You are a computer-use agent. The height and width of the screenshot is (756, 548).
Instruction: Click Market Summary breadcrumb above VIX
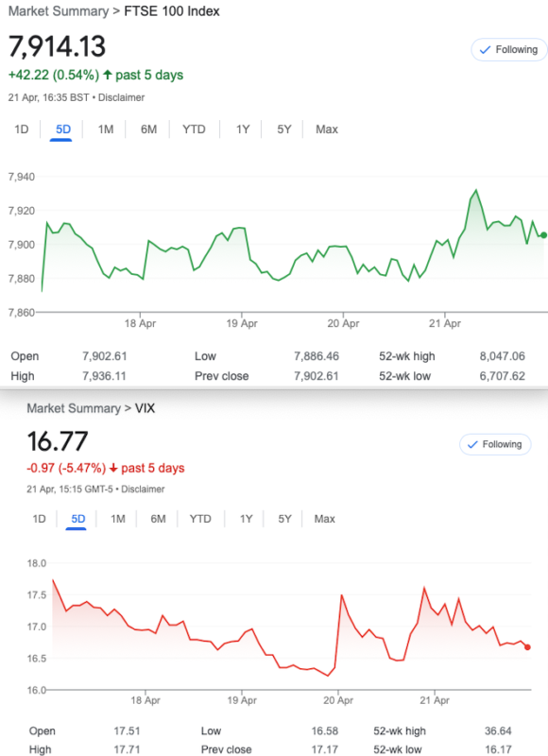pyautogui.click(x=74, y=408)
